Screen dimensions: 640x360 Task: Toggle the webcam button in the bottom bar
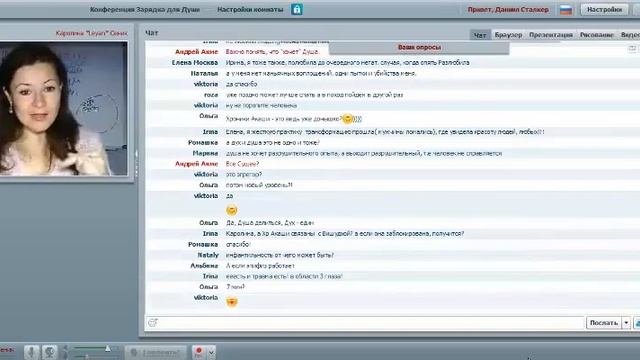[50, 352]
